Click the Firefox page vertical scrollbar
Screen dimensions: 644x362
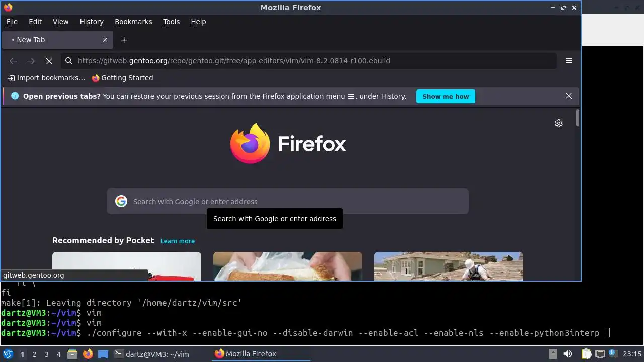coord(578,118)
